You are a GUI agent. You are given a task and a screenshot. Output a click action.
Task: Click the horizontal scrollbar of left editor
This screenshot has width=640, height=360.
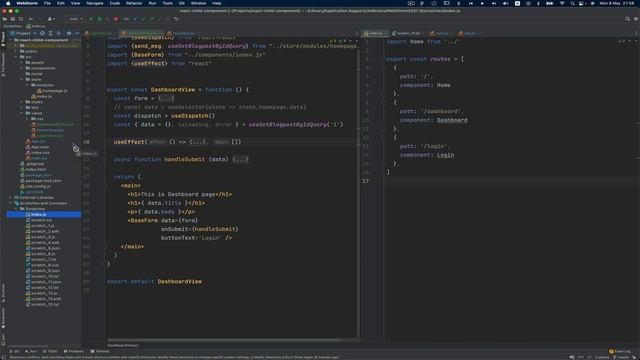coord(224,340)
